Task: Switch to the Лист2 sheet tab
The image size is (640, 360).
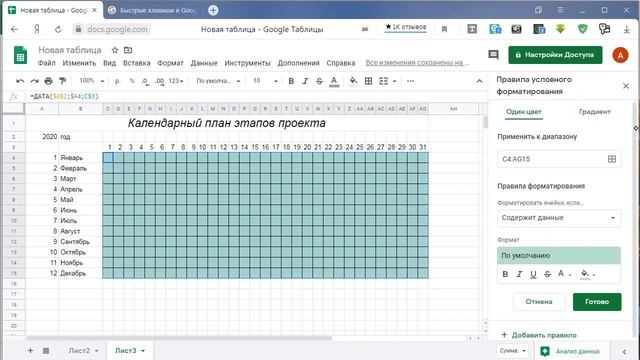Action: (x=79, y=351)
